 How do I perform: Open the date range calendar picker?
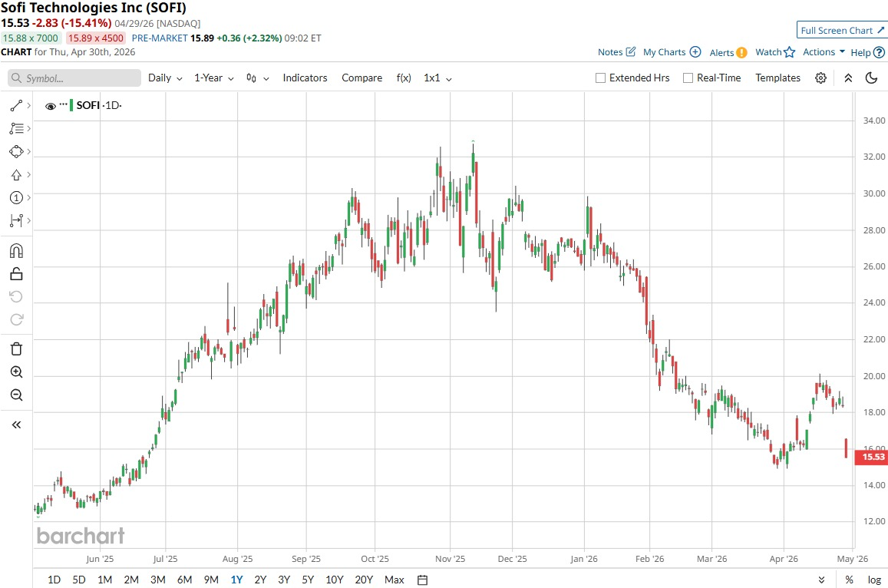coord(422,580)
